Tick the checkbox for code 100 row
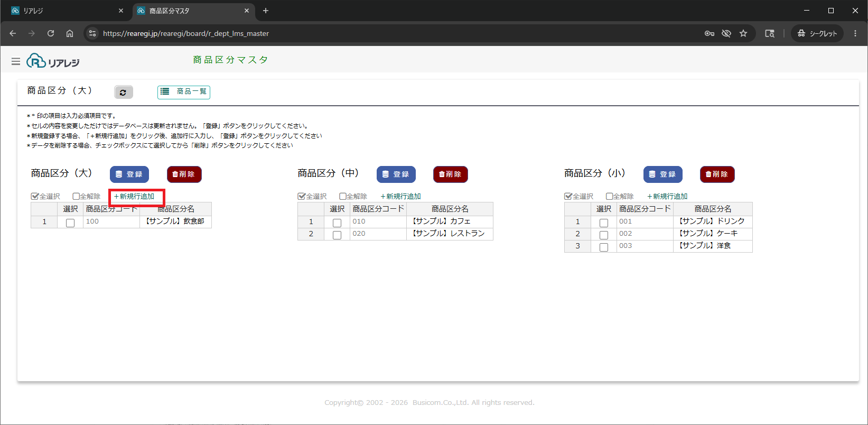Viewport: 868px width, 425px height. pos(70,223)
